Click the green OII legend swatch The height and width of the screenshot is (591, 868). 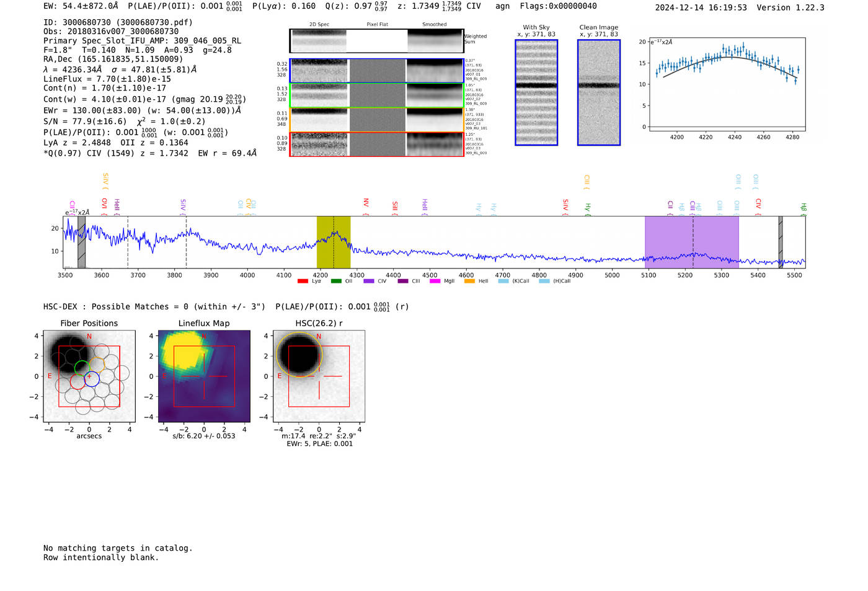click(x=336, y=281)
